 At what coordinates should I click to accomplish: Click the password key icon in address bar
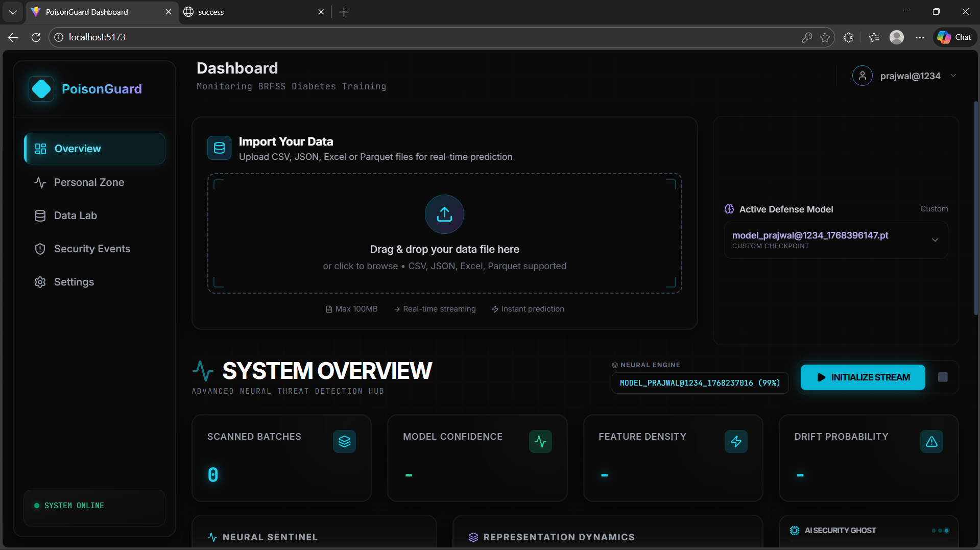[x=807, y=37]
